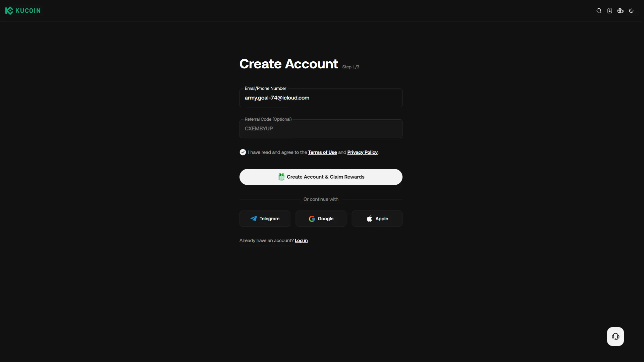Continue with Telegram
Viewport: 644px width, 362px height.
[x=265, y=219]
